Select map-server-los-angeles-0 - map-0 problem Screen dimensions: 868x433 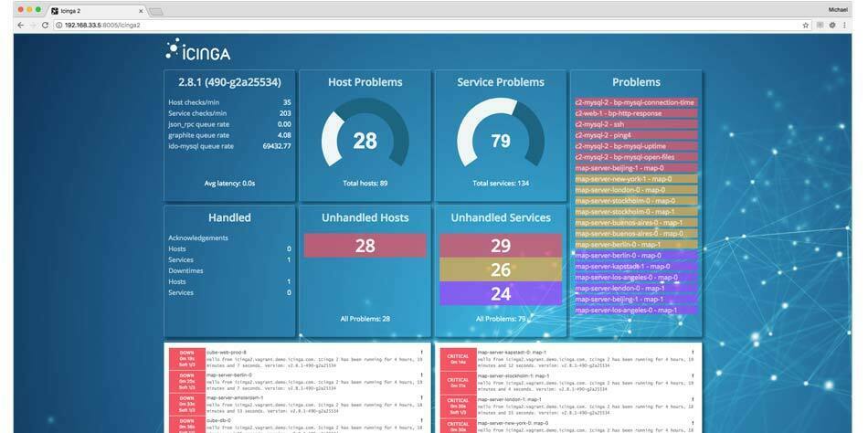point(636,278)
